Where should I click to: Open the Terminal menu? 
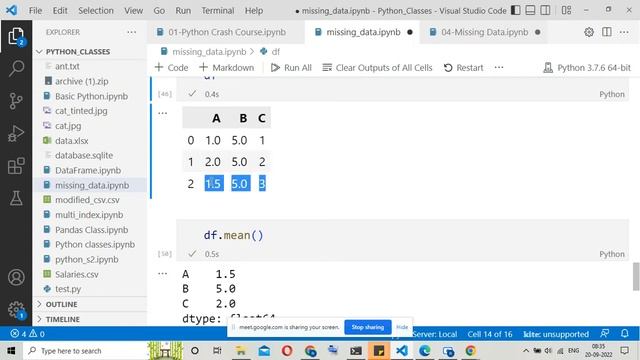click(218, 11)
